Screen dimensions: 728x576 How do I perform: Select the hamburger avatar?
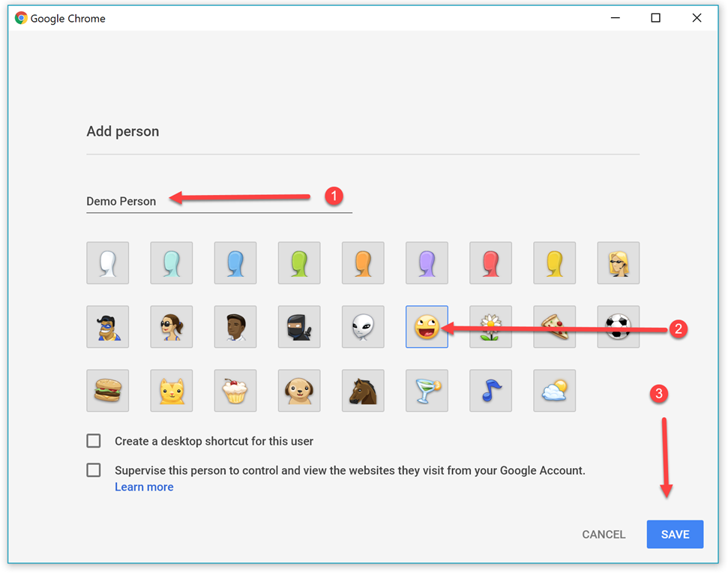pyautogui.click(x=108, y=391)
